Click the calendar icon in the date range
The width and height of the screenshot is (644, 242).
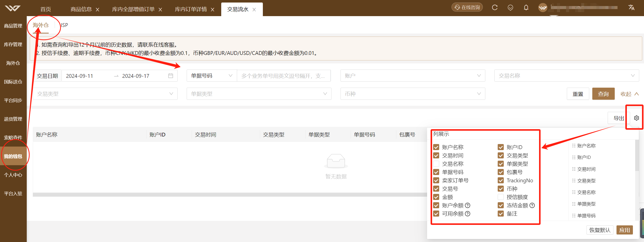[171, 76]
